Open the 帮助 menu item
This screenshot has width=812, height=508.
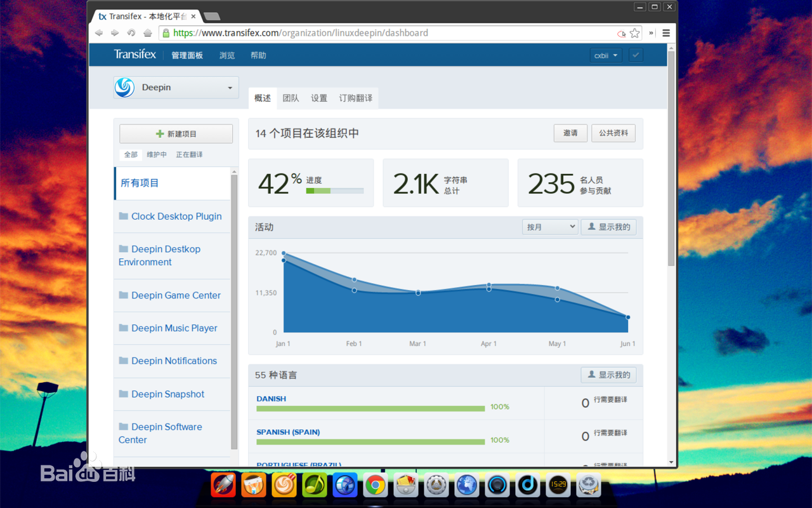coord(258,55)
